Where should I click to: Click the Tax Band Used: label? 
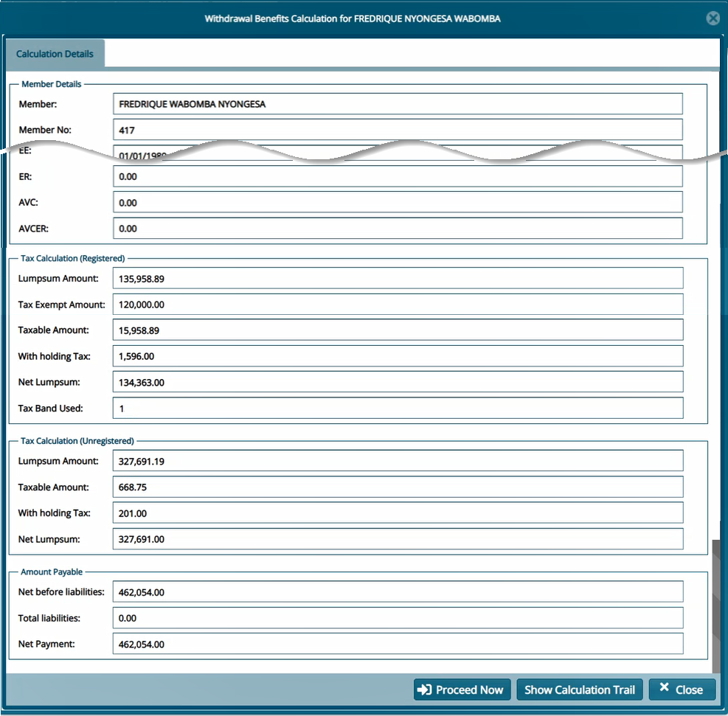pyautogui.click(x=51, y=408)
